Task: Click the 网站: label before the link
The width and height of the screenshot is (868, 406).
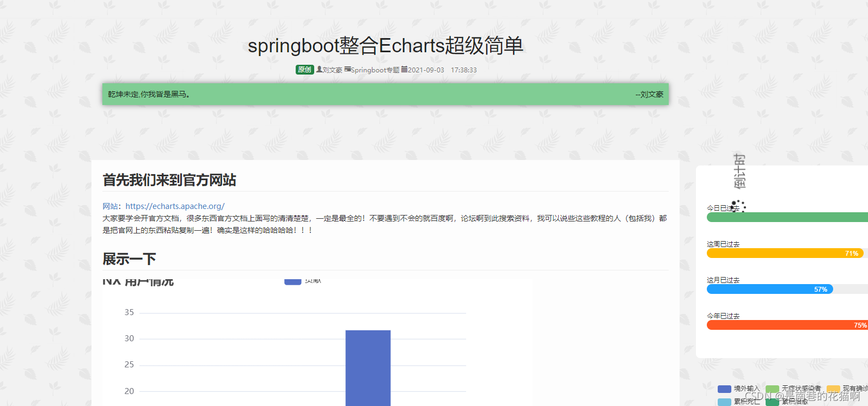Action: [112, 206]
